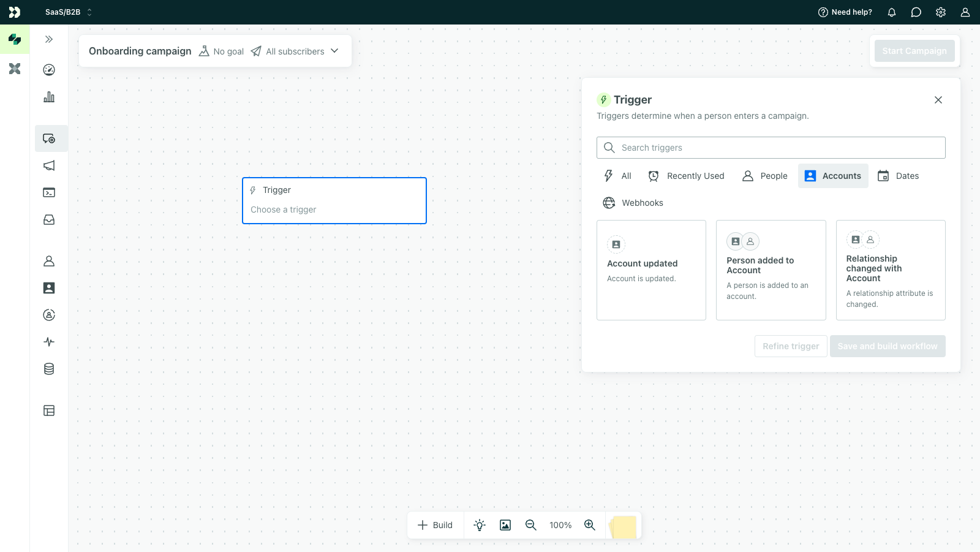Open the People sidebar icon

(49, 261)
